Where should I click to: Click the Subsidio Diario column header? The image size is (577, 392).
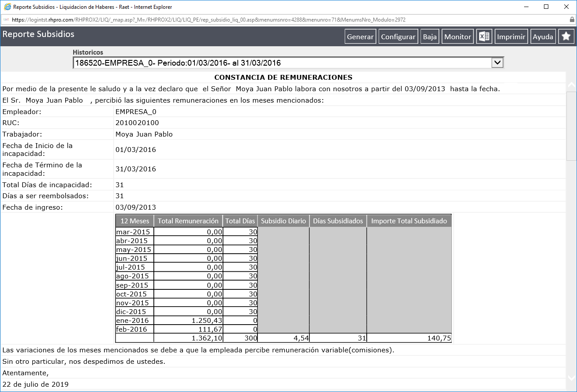[283, 221]
